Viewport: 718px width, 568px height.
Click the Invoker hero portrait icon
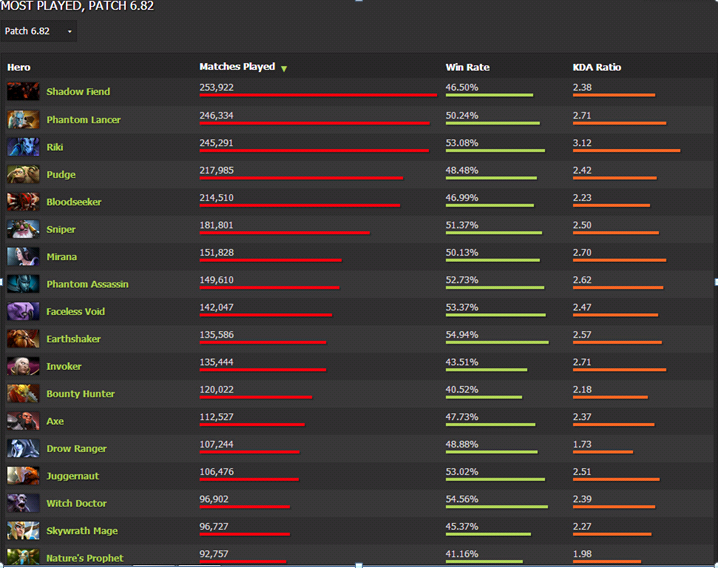pyautogui.click(x=23, y=366)
